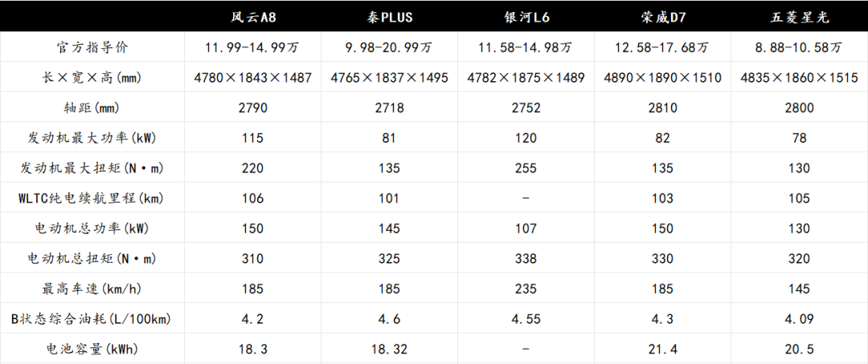Click the 轴距(mm) row label
Image resolution: width=868 pixels, height=364 pixels.
(x=92, y=108)
